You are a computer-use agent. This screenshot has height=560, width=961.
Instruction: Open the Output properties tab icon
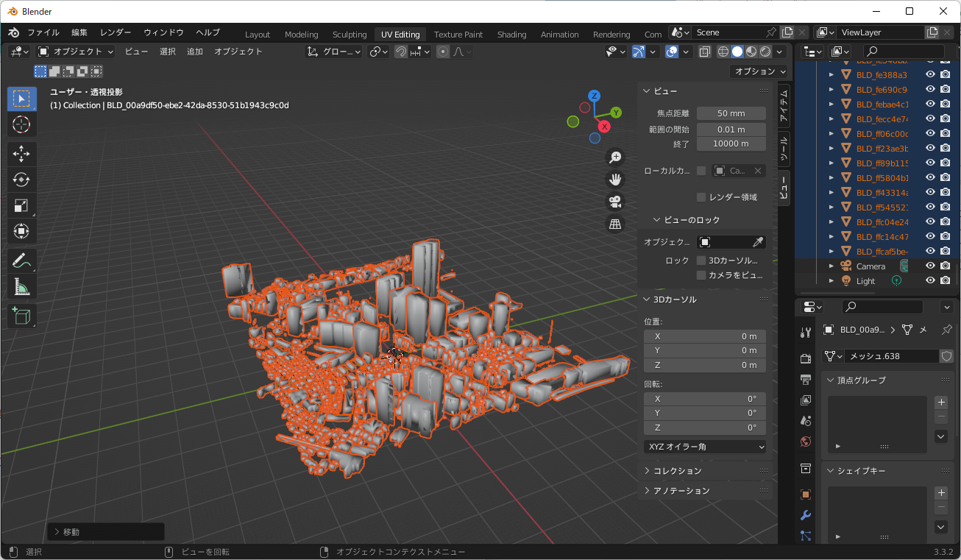[x=805, y=379]
